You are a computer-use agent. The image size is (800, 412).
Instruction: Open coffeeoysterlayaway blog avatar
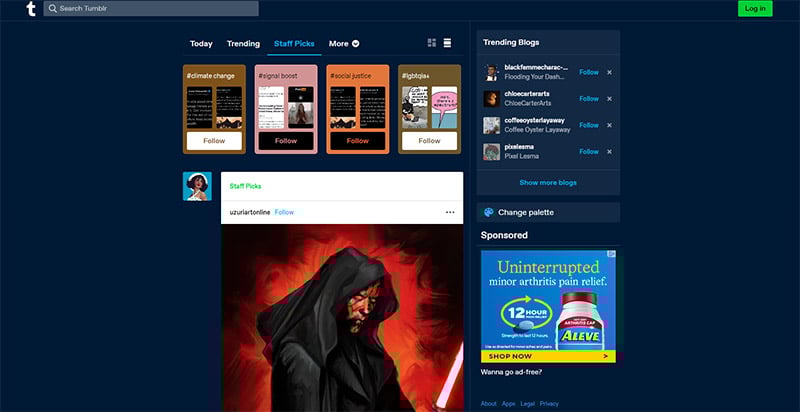491,125
